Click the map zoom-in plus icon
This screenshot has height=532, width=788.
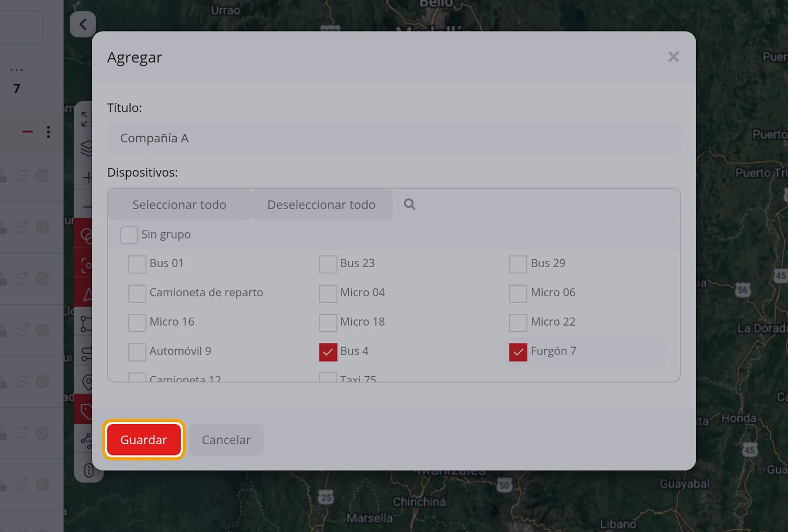click(87, 178)
